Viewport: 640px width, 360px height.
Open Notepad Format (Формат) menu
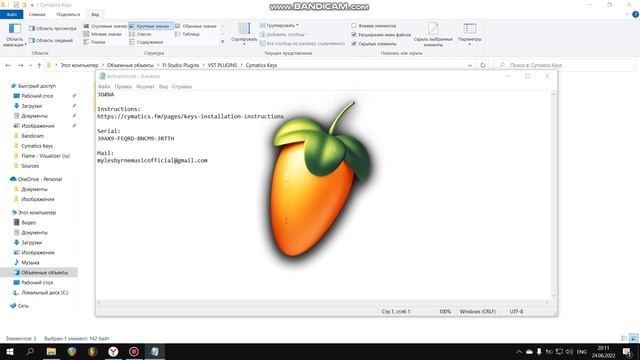145,87
